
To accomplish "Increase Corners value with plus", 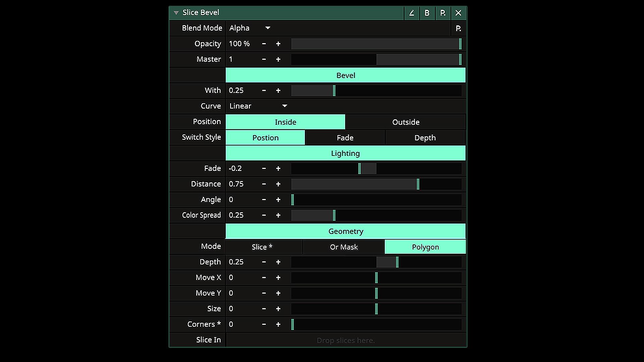I will [278, 324].
